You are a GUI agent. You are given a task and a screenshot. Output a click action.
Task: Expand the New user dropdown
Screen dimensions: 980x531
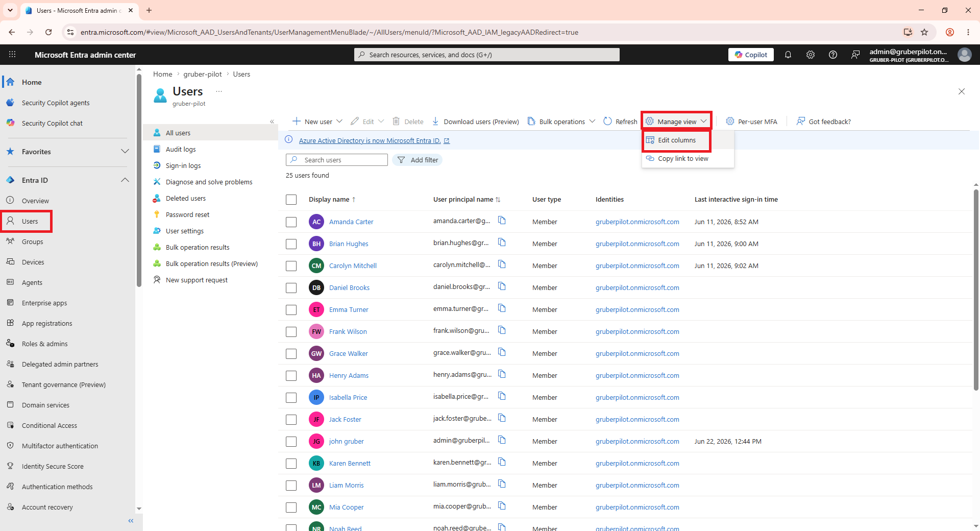(339, 122)
